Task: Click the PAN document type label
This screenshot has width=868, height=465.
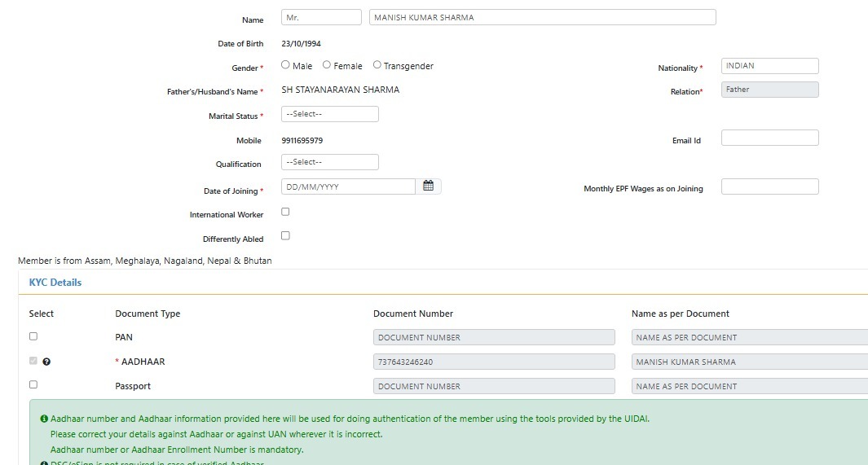Action: click(x=124, y=337)
